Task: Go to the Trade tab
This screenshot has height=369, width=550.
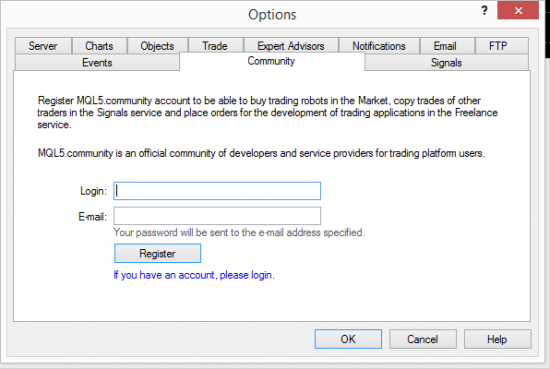Action: 215,46
